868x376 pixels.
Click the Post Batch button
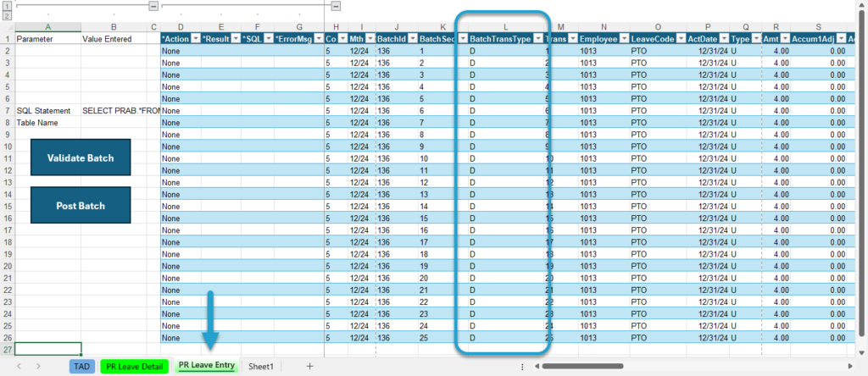[x=81, y=205]
